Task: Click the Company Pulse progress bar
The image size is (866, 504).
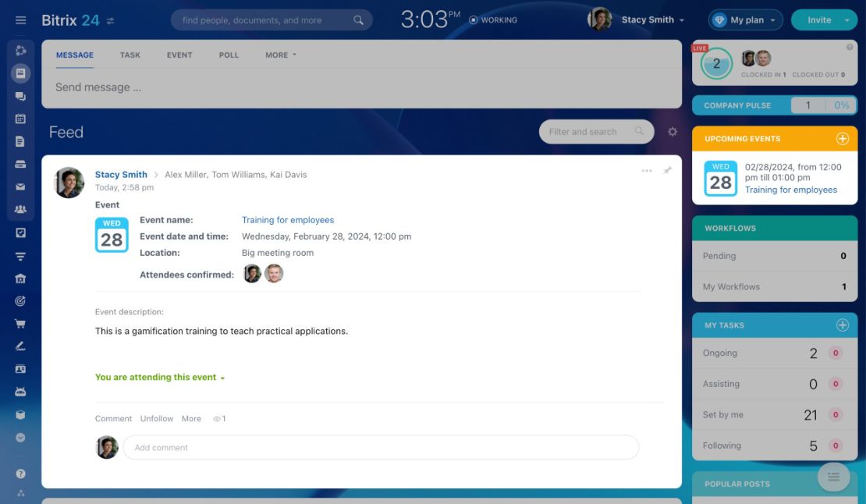Action: point(774,105)
